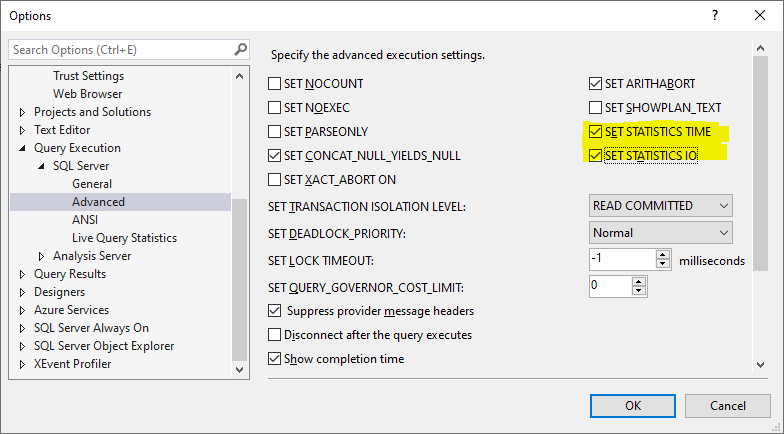Check Disconnect after the query executes
Image resolution: width=784 pixels, height=434 pixels.
(x=276, y=335)
